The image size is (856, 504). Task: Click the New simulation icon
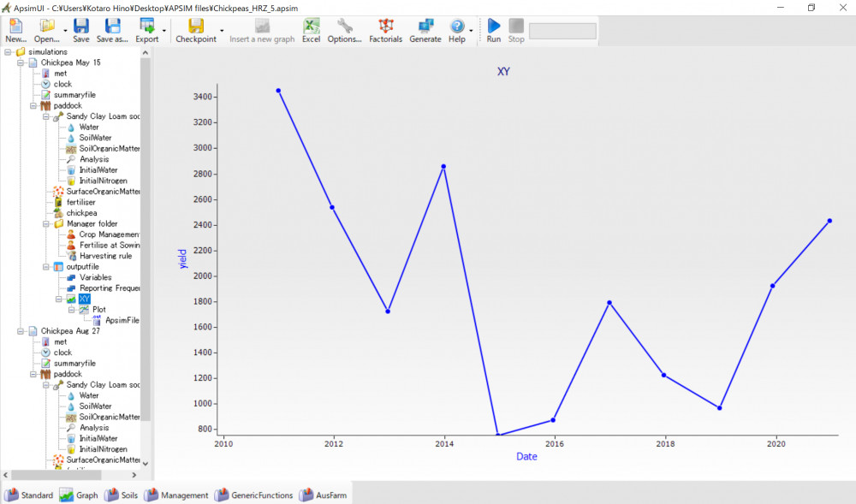pyautogui.click(x=15, y=27)
